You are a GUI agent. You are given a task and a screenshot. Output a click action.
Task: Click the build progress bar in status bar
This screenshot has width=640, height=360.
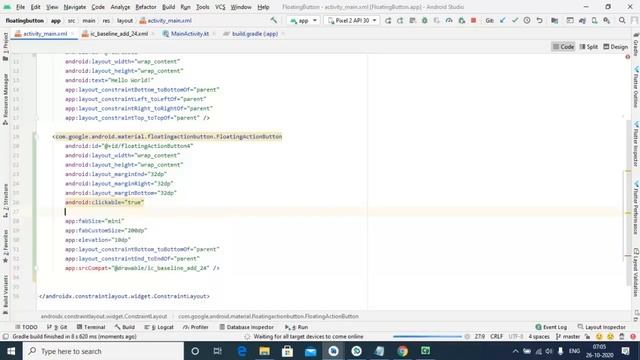coord(427,337)
